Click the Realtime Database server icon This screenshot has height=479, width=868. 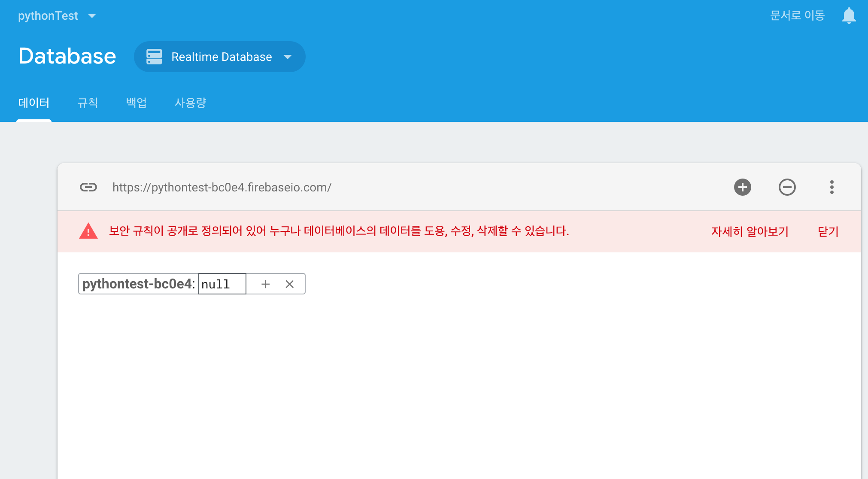pos(154,57)
